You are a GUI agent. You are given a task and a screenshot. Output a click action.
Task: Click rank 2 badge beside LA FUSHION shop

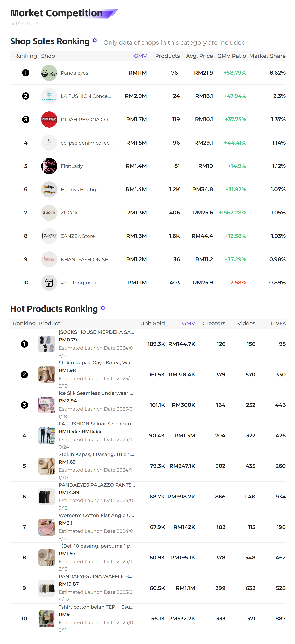(26, 96)
